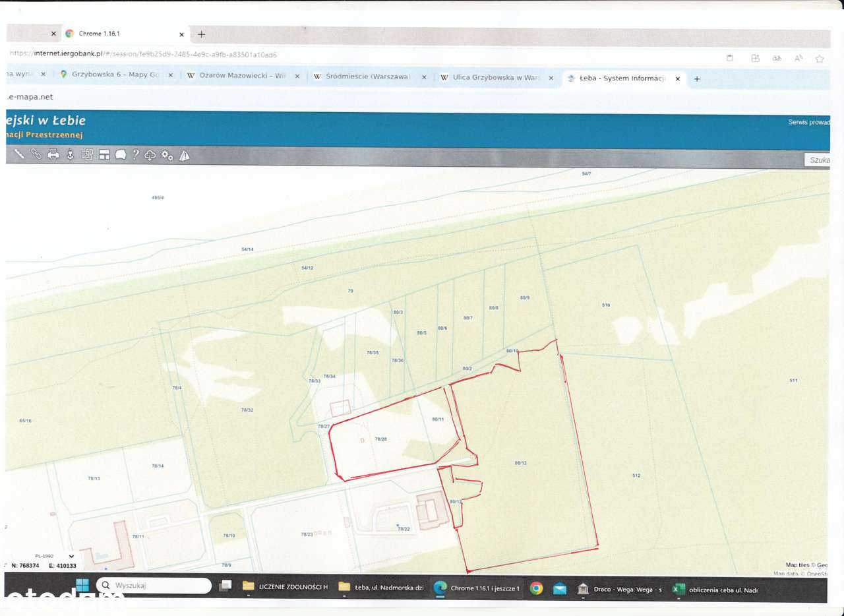Click parcel label 78/13 on the map

(94, 478)
